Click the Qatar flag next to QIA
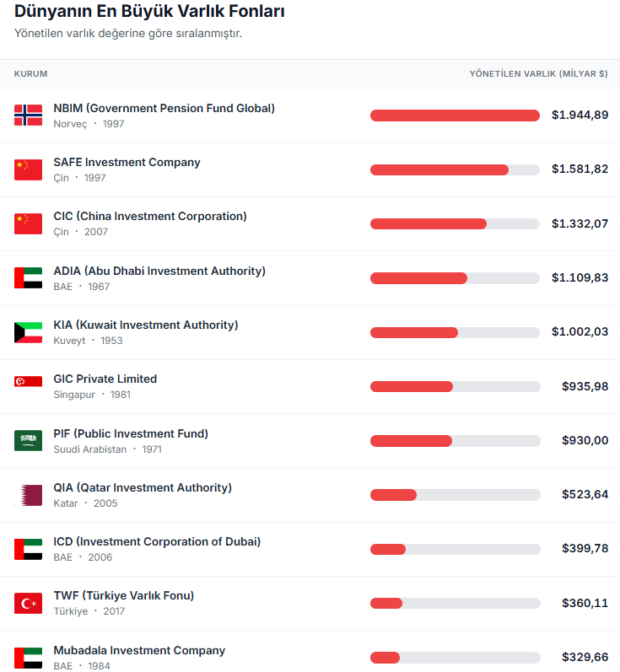The height and width of the screenshot is (672, 620). 28,495
